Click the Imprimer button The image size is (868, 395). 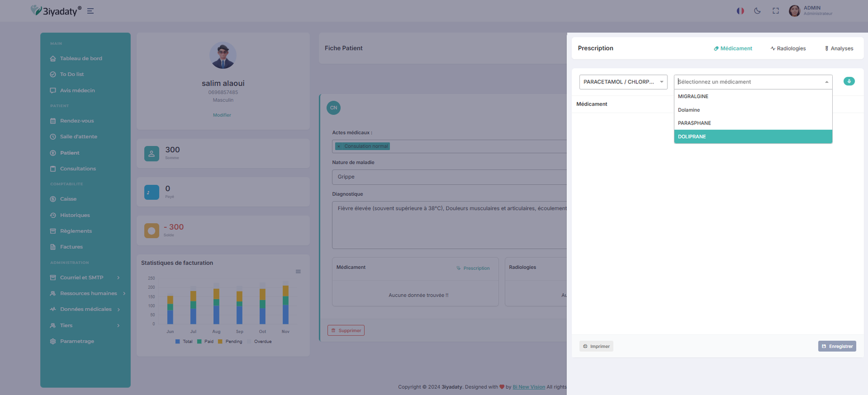pos(596,346)
